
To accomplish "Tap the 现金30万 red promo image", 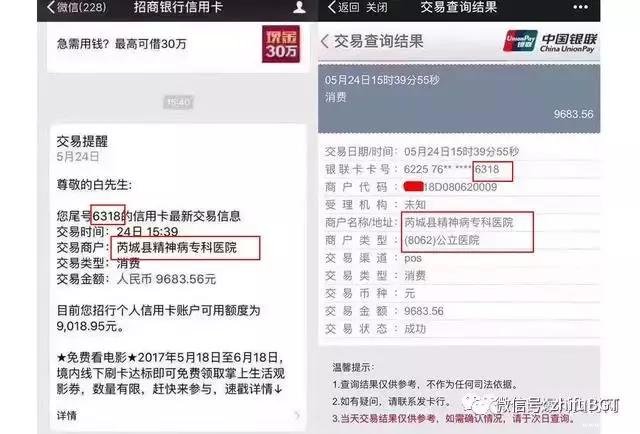I will 281,44.
